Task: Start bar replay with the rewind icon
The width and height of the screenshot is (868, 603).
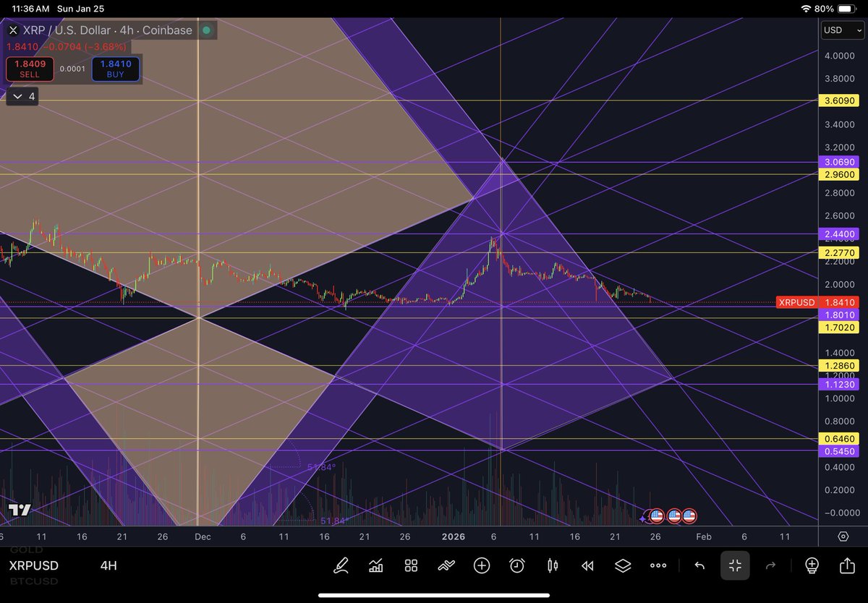Action: pyautogui.click(x=588, y=565)
